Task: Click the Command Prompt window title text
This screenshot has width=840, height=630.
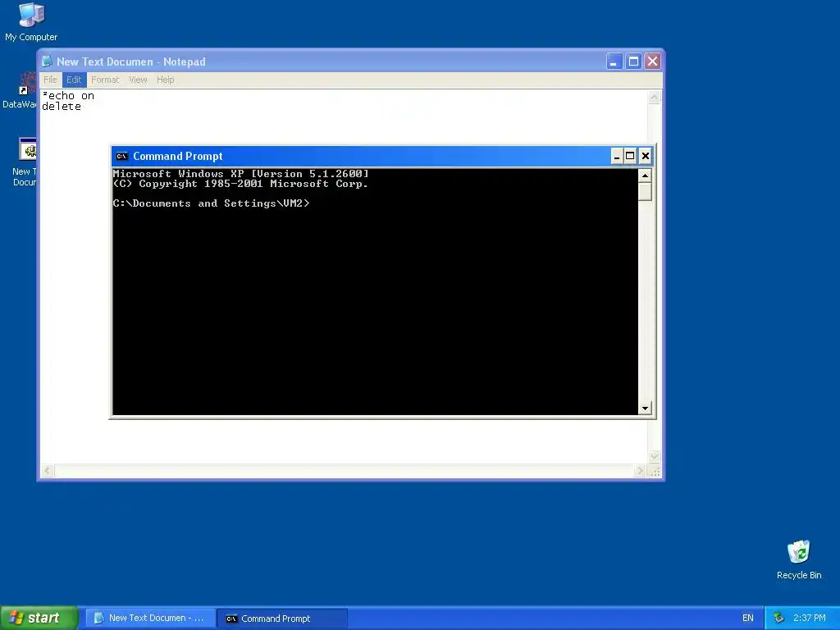Action: 178,157
